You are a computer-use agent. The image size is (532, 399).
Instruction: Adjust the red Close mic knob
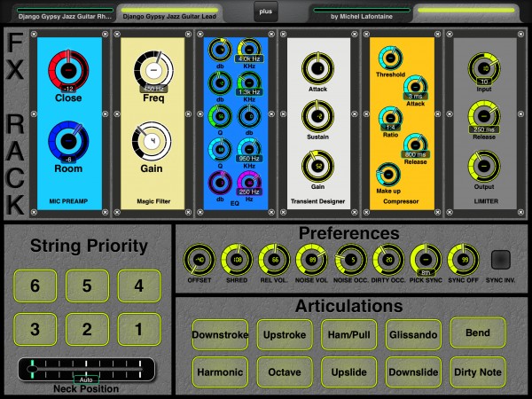(68, 70)
